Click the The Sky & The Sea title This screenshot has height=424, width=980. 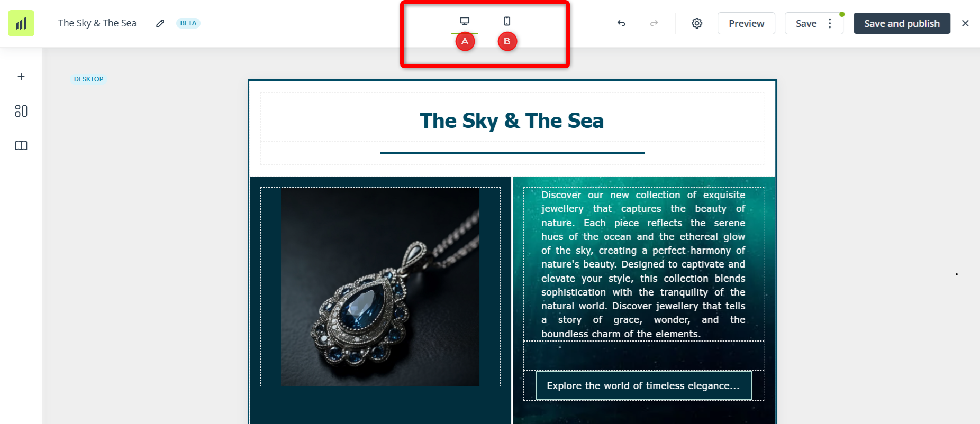pyautogui.click(x=97, y=23)
